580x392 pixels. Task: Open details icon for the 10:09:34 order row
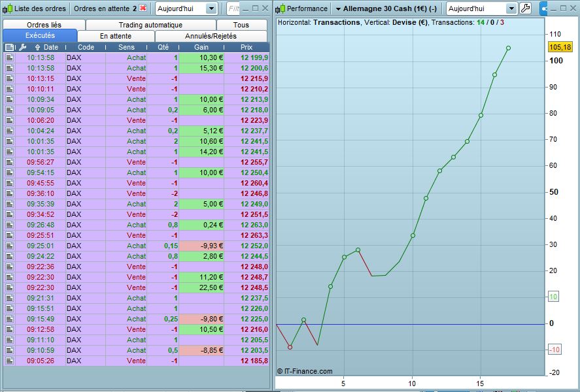tap(9, 99)
